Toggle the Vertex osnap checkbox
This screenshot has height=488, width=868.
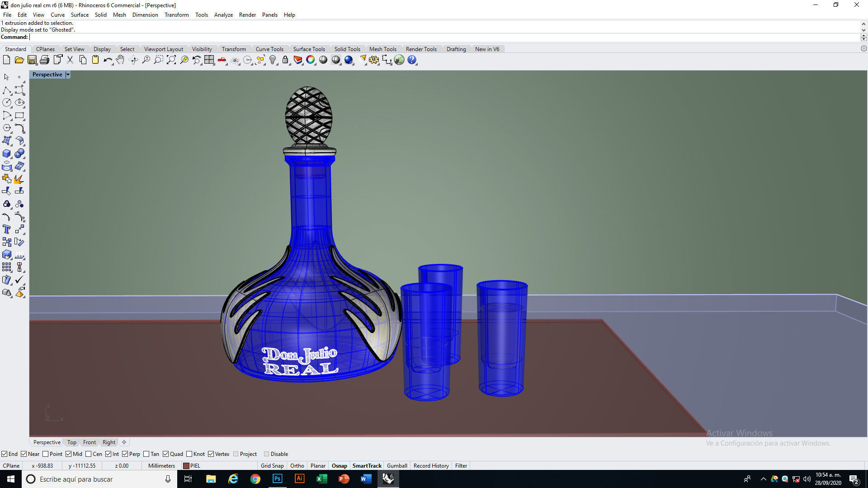[x=211, y=454]
